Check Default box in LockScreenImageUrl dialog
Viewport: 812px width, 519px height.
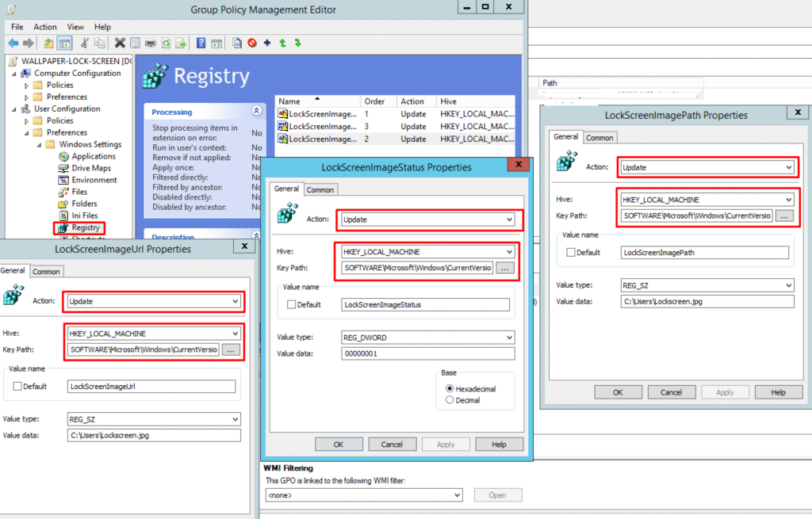click(x=17, y=387)
